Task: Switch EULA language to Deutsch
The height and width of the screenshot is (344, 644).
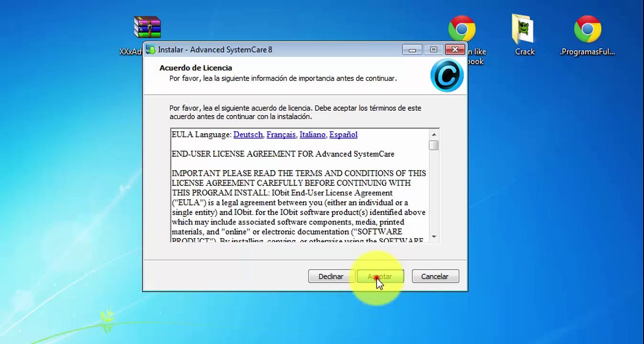Action: [248, 135]
